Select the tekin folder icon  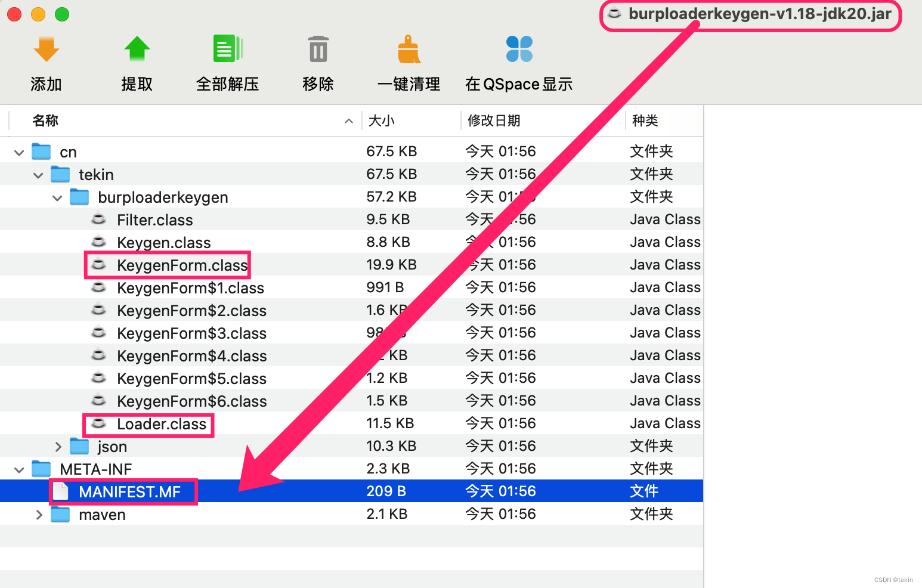pos(60,174)
